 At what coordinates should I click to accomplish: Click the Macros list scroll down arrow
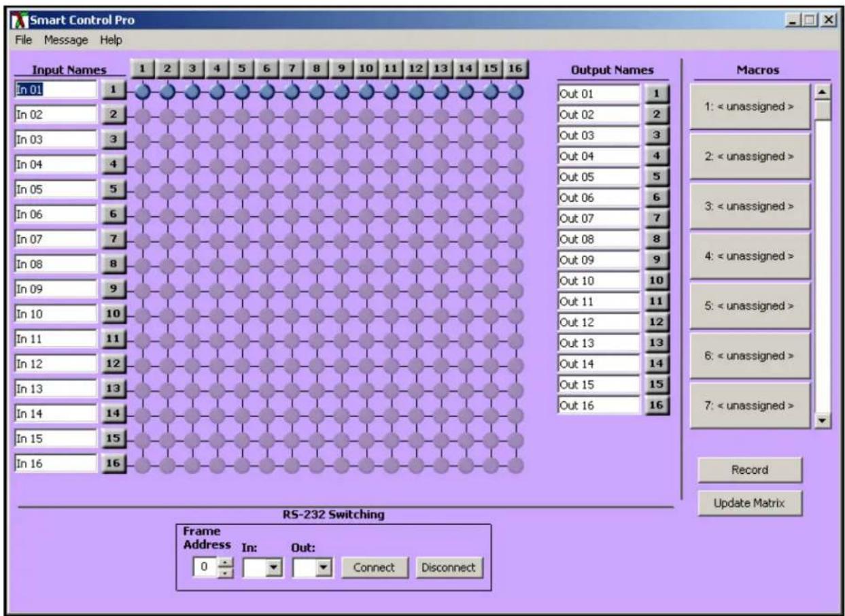click(x=823, y=422)
